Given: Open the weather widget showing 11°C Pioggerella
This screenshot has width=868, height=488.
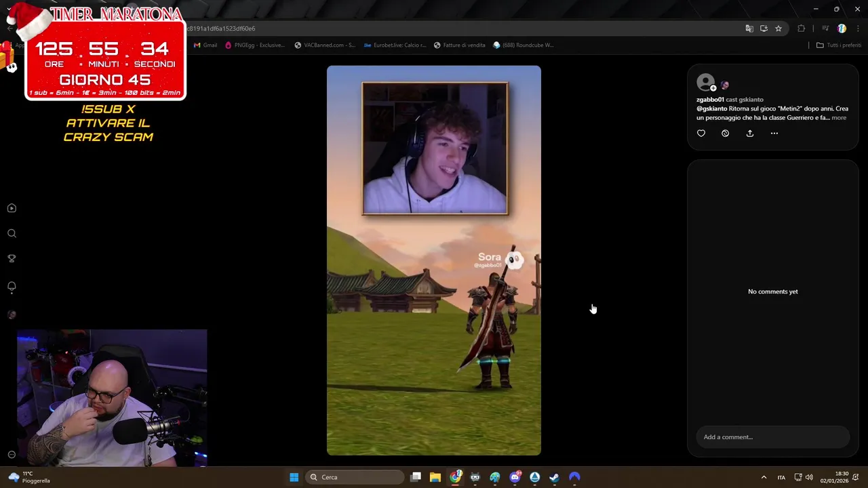Looking at the screenshot, I should (x=29, y=477).
